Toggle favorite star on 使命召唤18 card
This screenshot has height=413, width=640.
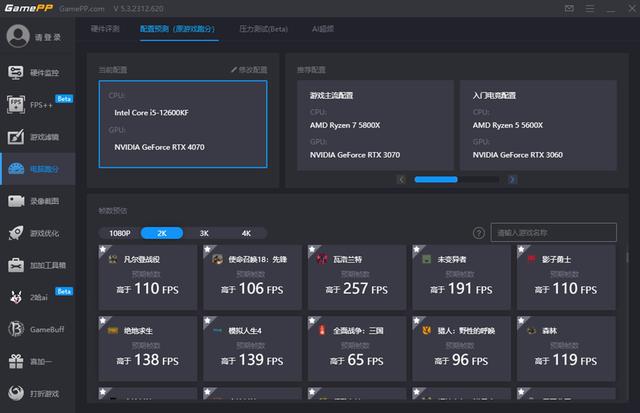click(208, 249)
